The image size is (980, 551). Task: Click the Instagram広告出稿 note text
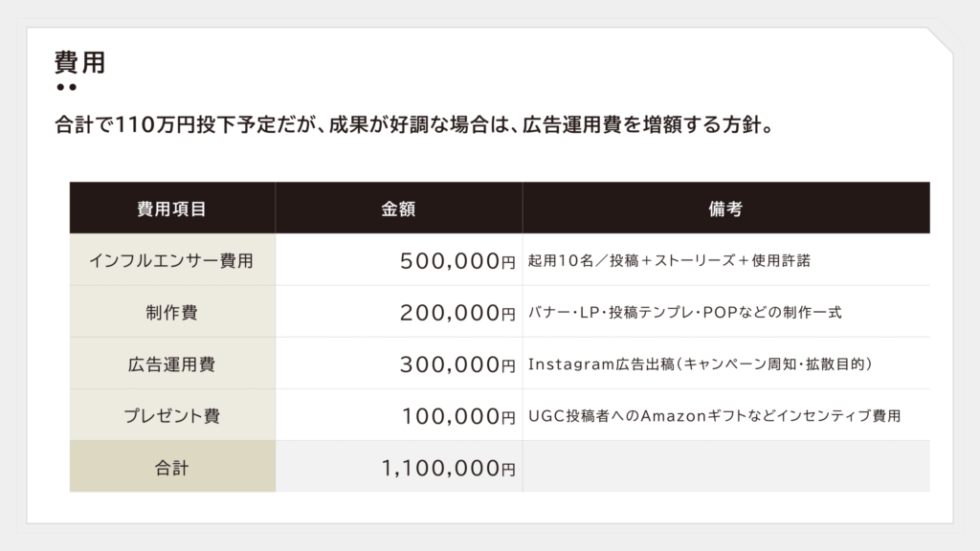tap(700, 364)
